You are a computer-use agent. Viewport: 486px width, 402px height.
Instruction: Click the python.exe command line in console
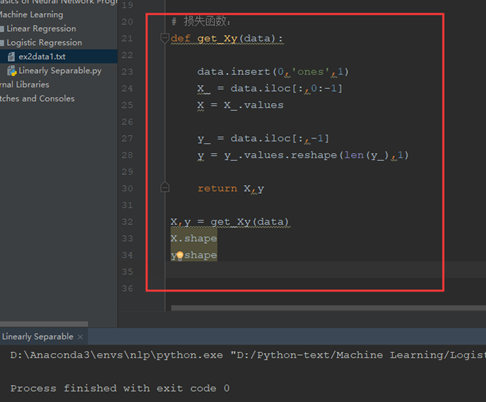[248, 355]
